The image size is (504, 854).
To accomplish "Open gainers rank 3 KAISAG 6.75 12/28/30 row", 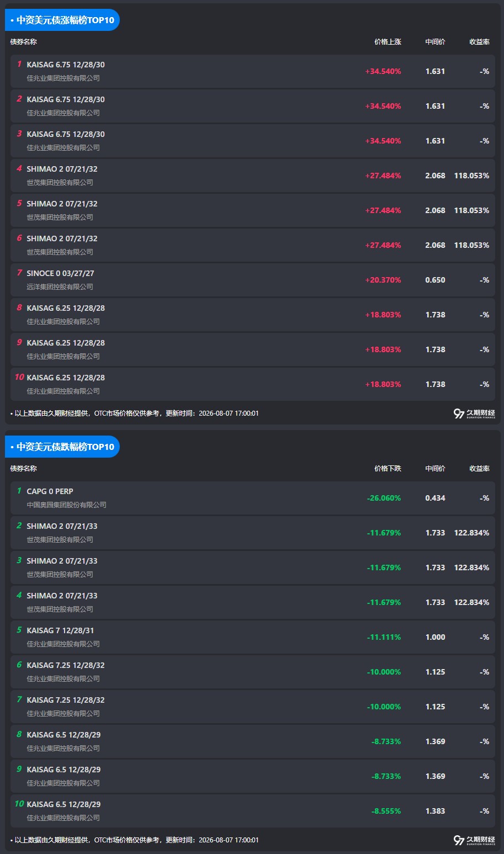I will tap(253, 141).
